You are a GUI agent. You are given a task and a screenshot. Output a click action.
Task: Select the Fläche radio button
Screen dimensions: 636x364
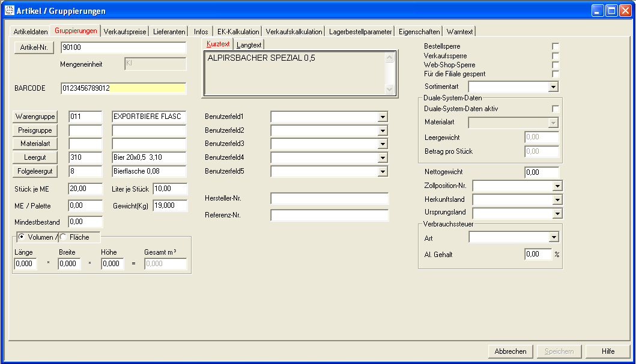(x=64, y=237)
